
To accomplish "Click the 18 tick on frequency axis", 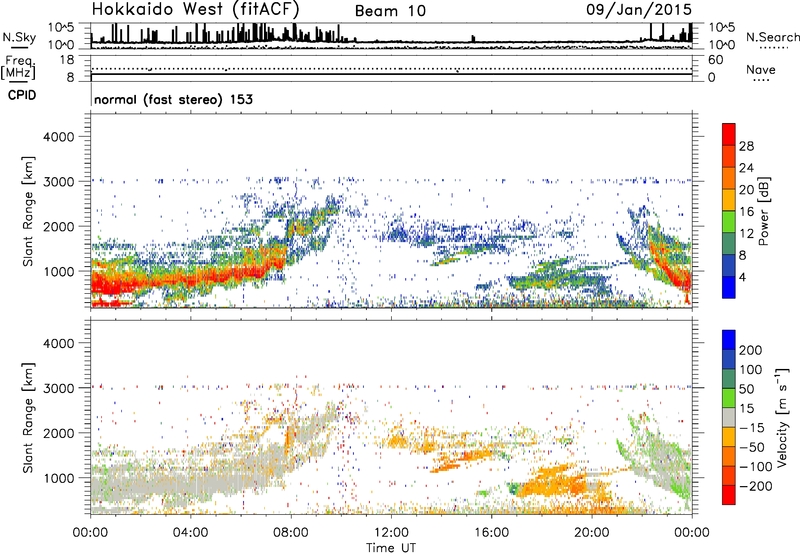I will tap(67, 60).
